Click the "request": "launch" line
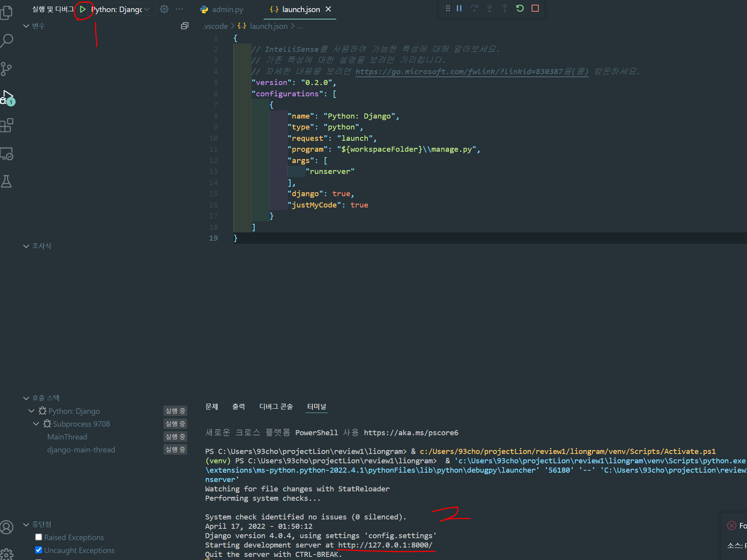747x560 pixels. [x=332, y=138]
